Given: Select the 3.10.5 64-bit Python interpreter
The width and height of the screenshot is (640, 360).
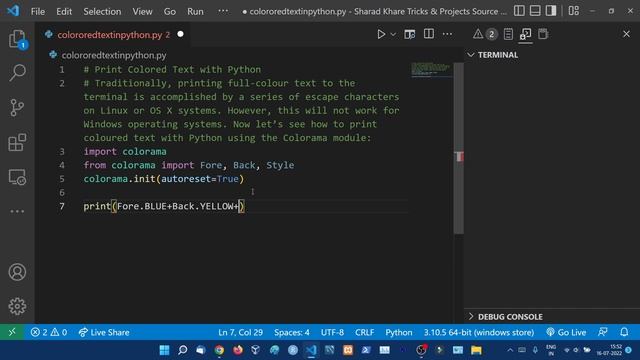Looking at the screenshot, I should (x=478, y=332).
